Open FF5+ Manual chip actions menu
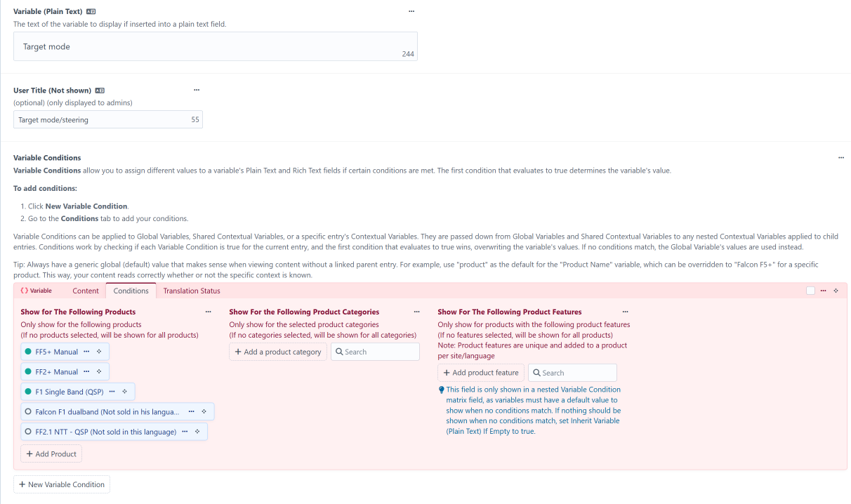This screenshot has width=851, height=504. [x=86, y=352]
